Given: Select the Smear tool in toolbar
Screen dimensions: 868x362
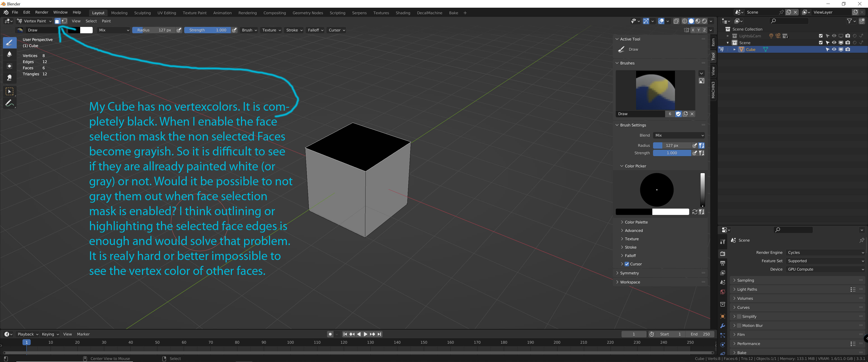Looking at the screenshot, I should tap(9, 77).
